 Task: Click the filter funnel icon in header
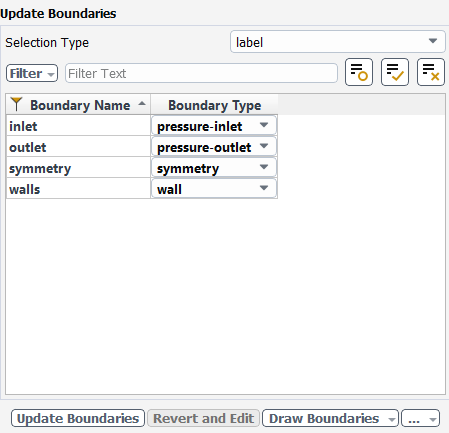point(16,104)
